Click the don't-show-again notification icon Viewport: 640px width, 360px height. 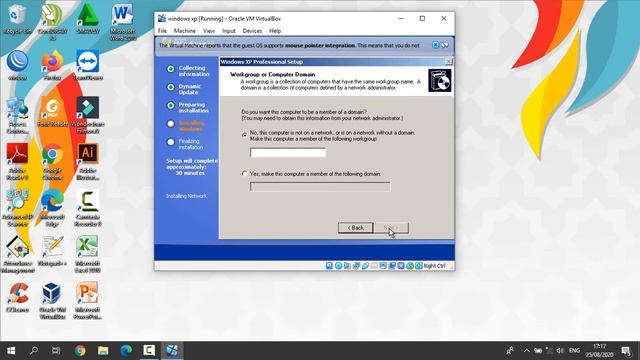[x=444, y=45]
